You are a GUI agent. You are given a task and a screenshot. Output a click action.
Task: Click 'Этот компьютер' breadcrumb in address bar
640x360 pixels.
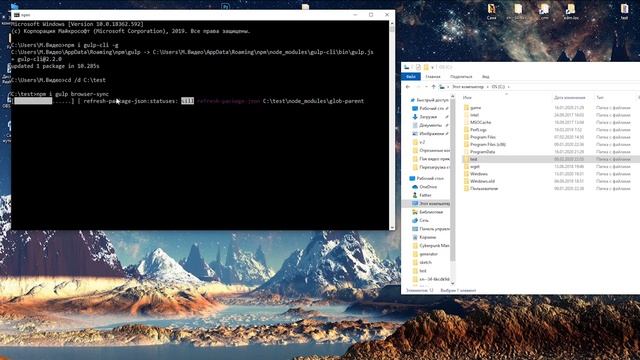[x=468, y=87]
